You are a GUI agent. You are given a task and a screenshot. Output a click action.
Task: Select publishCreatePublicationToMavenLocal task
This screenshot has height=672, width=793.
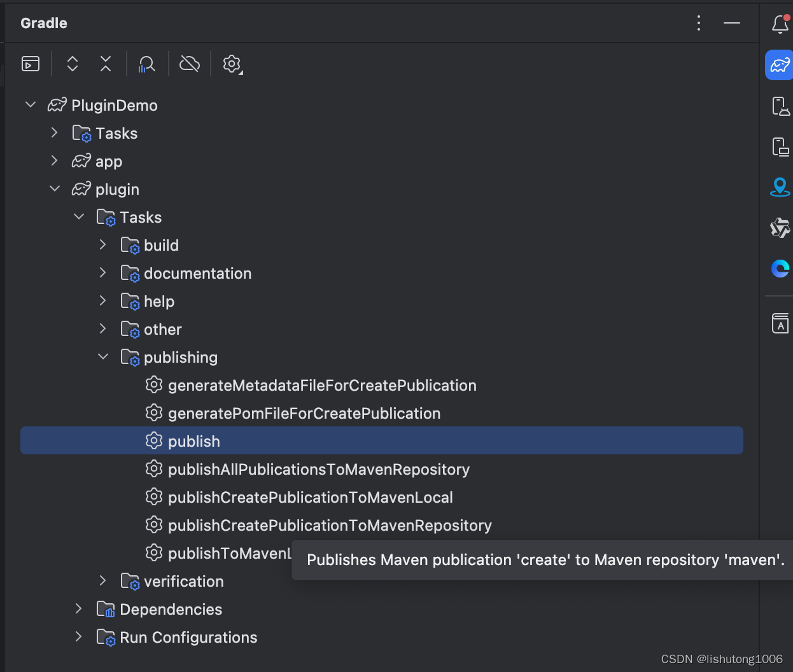click(x=311, y=497)
